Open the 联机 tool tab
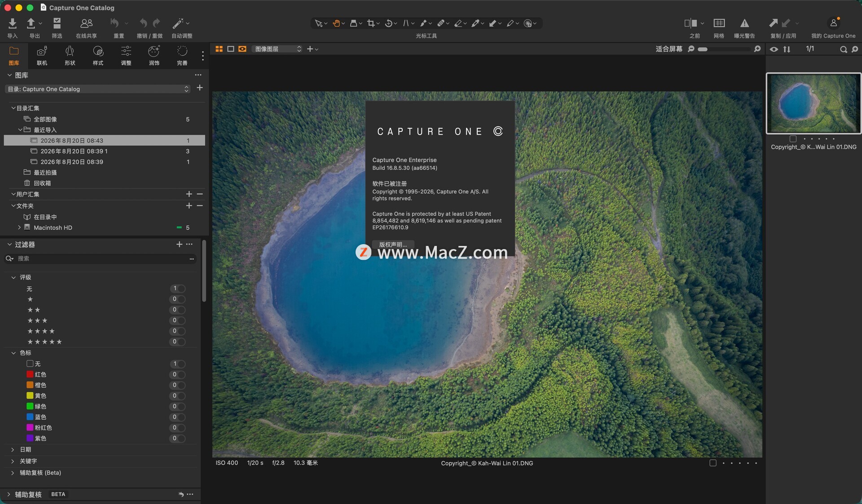This screenshot has width=862, height=504. click(x=42, y=56)
